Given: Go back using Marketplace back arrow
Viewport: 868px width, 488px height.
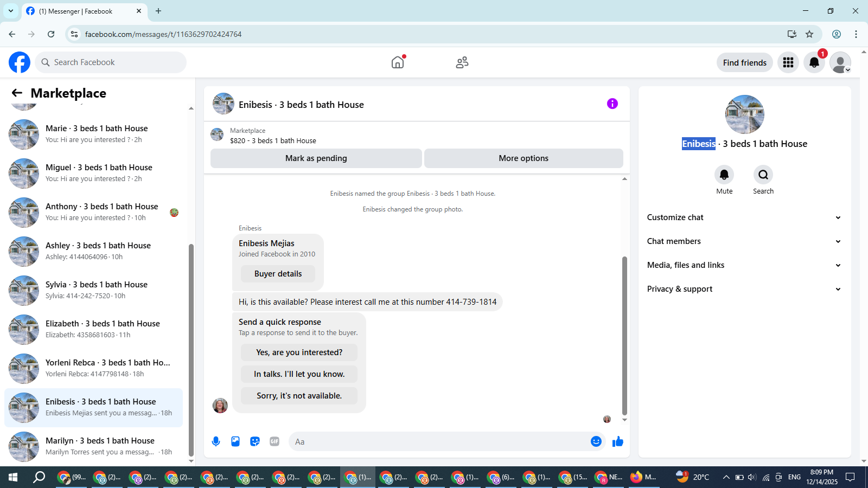Looking at the screenshot, I should pos(17,93).
